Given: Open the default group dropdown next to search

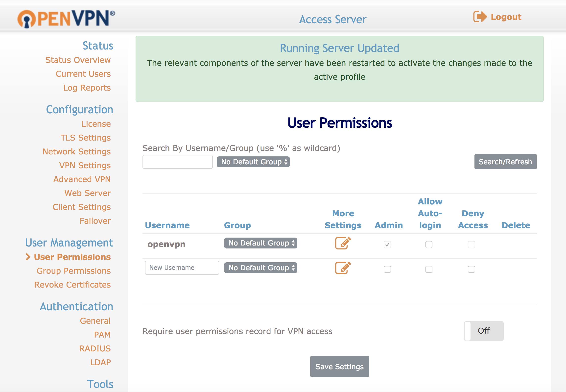Looking at the screenshot, I should tap(253, 162).
